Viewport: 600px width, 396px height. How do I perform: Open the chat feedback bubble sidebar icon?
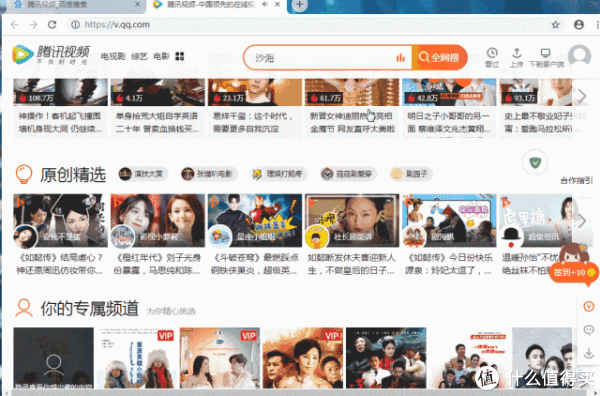coord(589,329)
